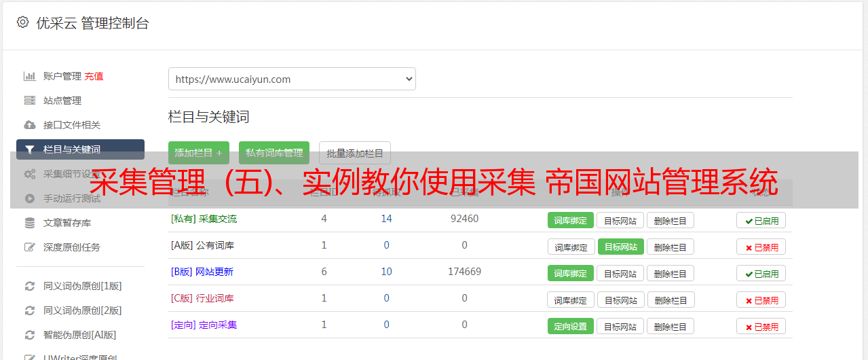Click the gear icon beside 优采云 管理控制台
This screenshot has height=360, width=868.
click(x=23, y=22)
